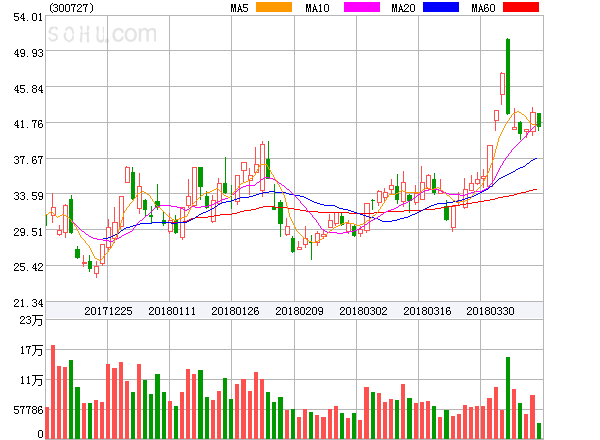Click the 20180111 date label
This screenshot has height=440, width=600.
pos(172,311)
